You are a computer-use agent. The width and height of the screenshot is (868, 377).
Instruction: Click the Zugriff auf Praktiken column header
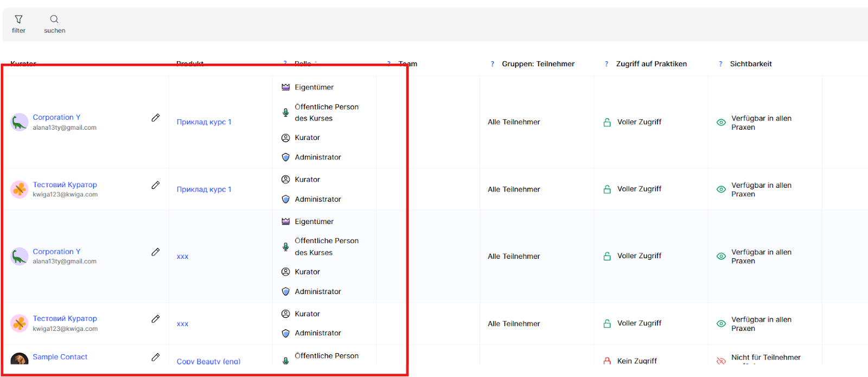tap(651, 64)
